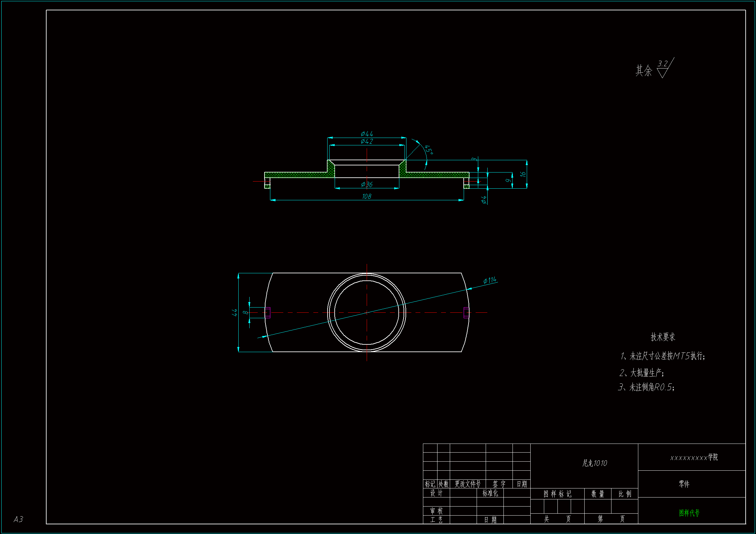Click the ø36 bore dimension text
This screenshot has height=534, width=756.
click(x=366, y=184)
